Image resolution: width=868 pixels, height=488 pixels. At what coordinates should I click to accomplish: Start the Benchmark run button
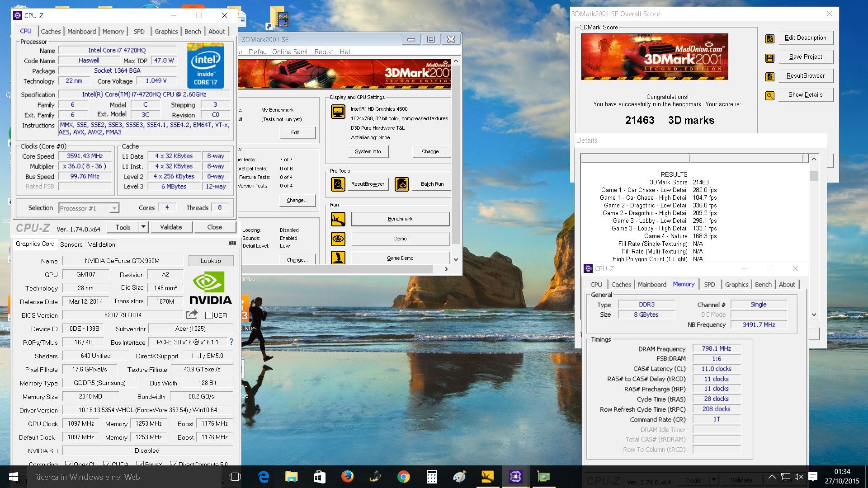coord(400,219)
